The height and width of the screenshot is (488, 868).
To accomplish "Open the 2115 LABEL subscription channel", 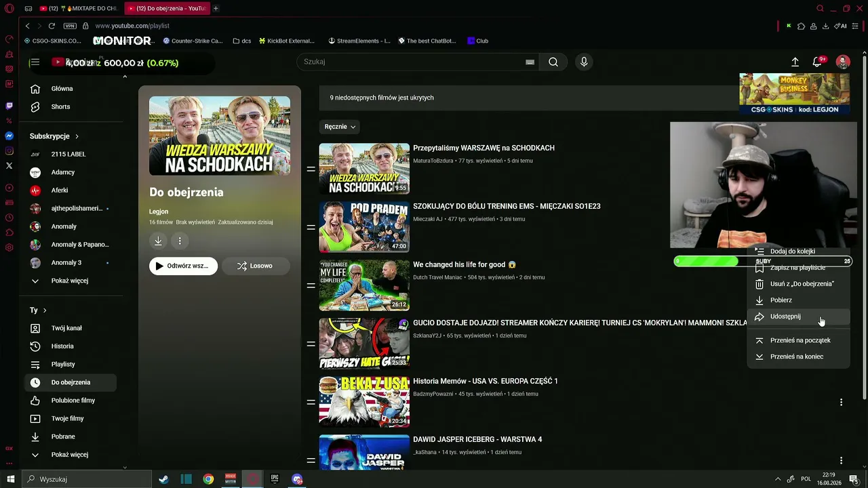I will [x=69, y=155].
